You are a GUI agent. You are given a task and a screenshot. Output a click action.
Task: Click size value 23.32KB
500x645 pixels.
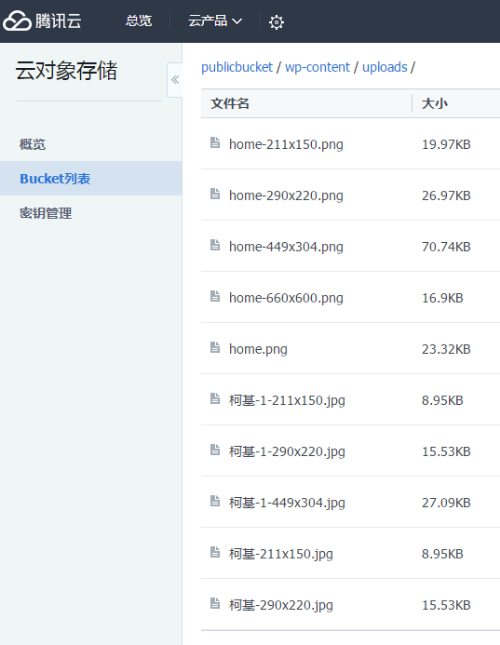point(446,349)
